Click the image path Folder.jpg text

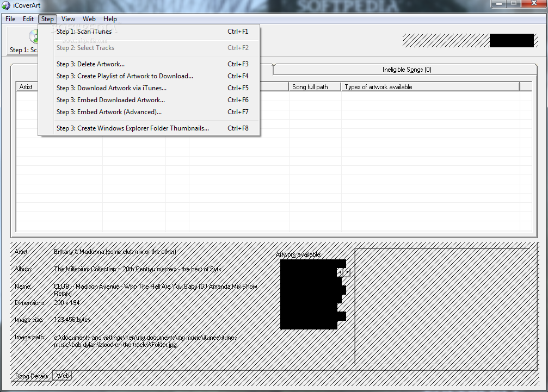tap(145, 341)
